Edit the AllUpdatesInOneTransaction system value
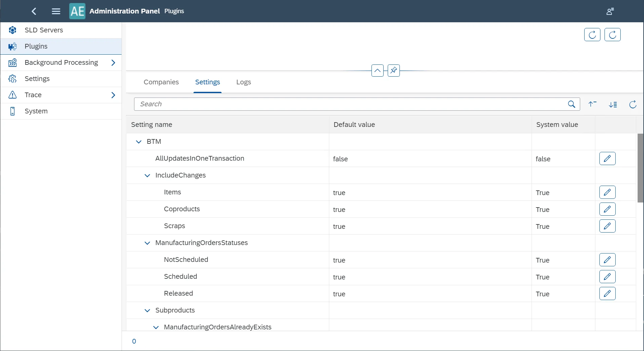Screen dimensions: 644x351 point(608,159)
